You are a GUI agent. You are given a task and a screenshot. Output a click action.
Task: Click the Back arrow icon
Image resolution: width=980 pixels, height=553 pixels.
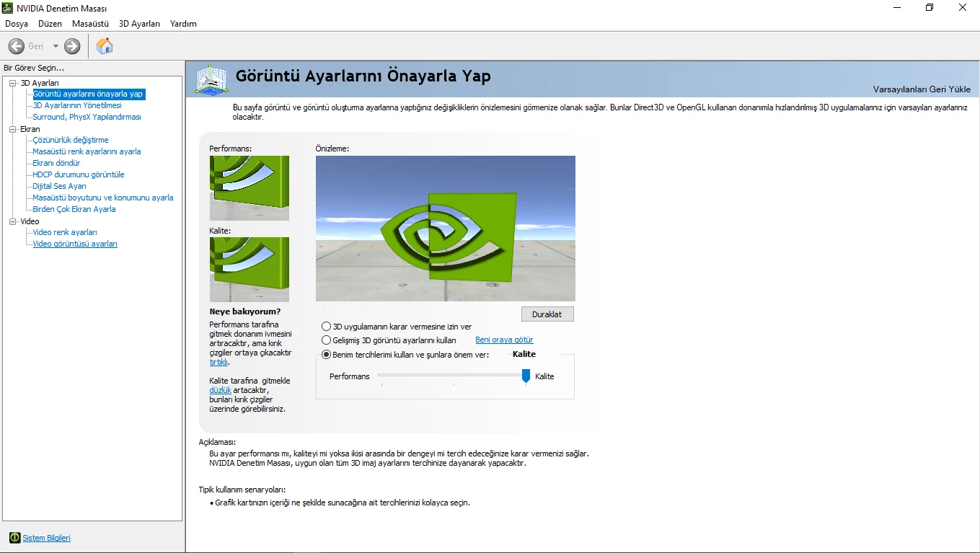pyautogui.click(x=16, y=46)
